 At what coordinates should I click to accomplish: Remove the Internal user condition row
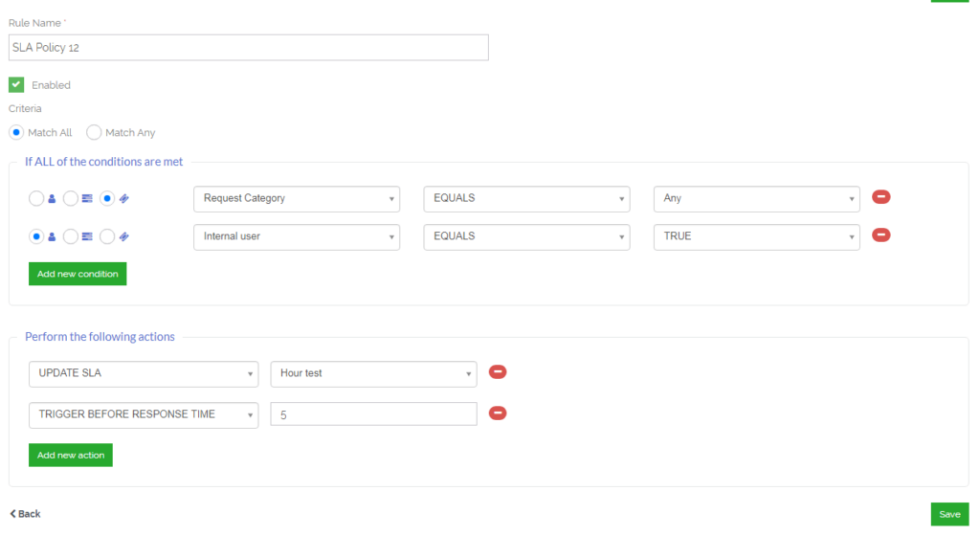pyautogui.click(x=880, y=235)
